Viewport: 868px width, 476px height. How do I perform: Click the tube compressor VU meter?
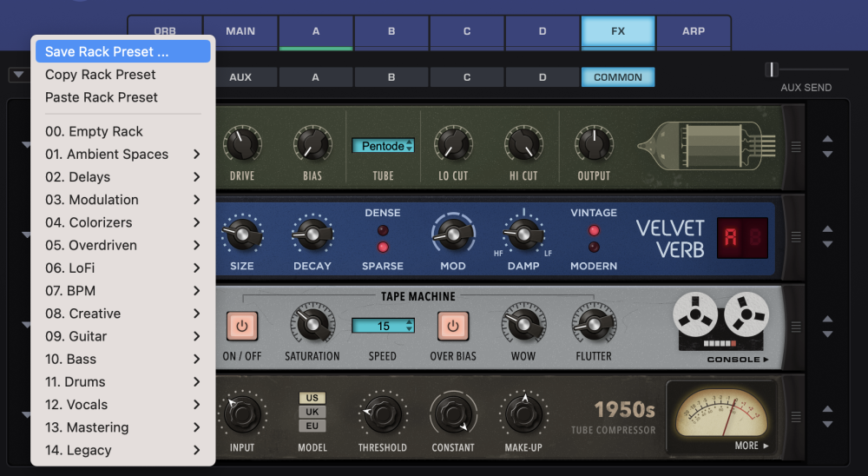click(x=721, y=413)
